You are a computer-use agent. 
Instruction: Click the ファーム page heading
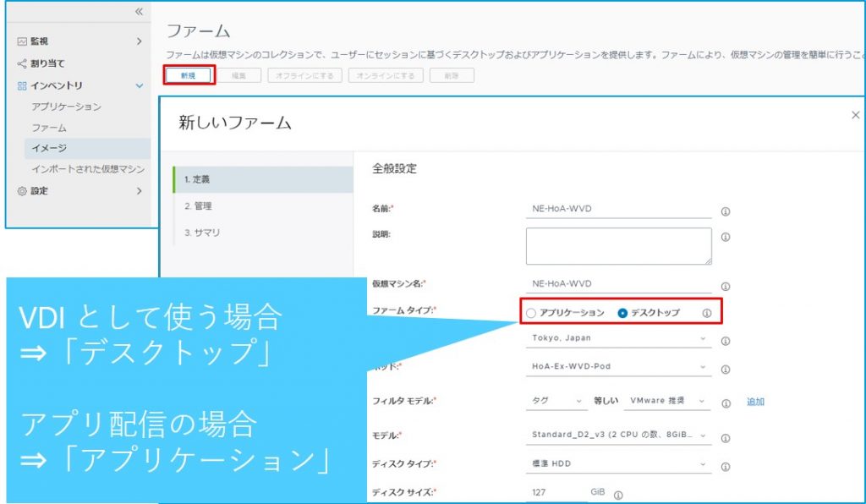click(x=198, y=31)
